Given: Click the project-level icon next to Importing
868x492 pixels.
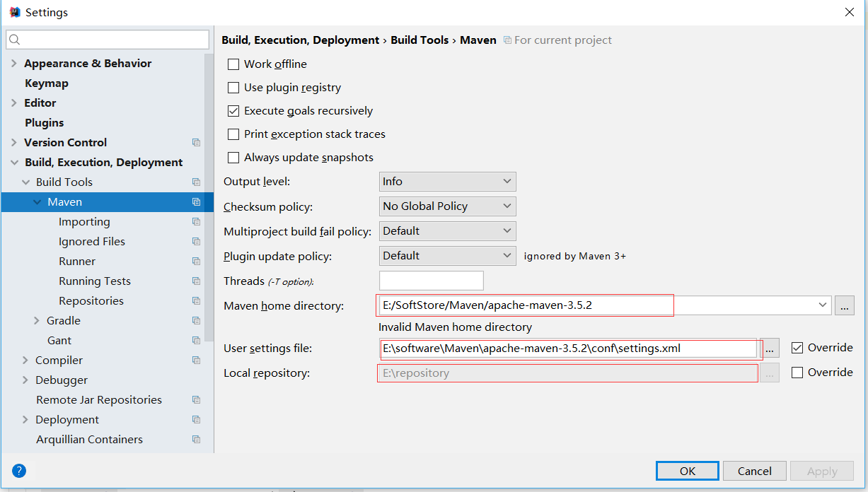Looking at the screenshot, I should click(196, 222).
